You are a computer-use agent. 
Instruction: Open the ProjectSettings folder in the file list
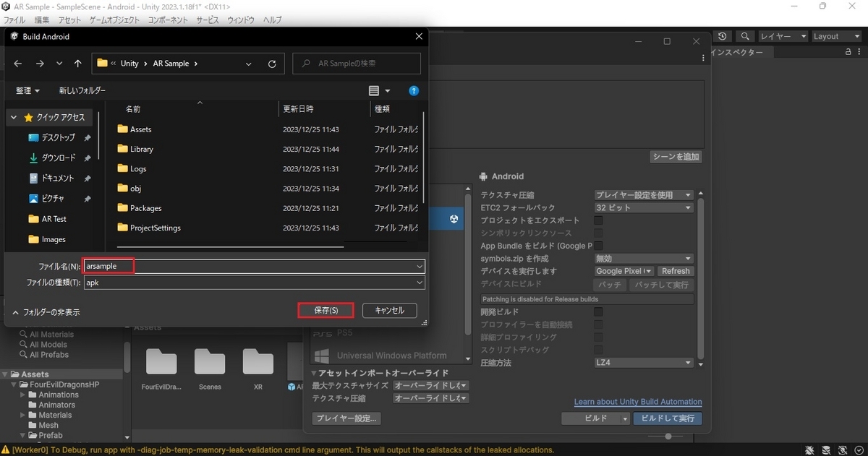[x=156, y=228]
